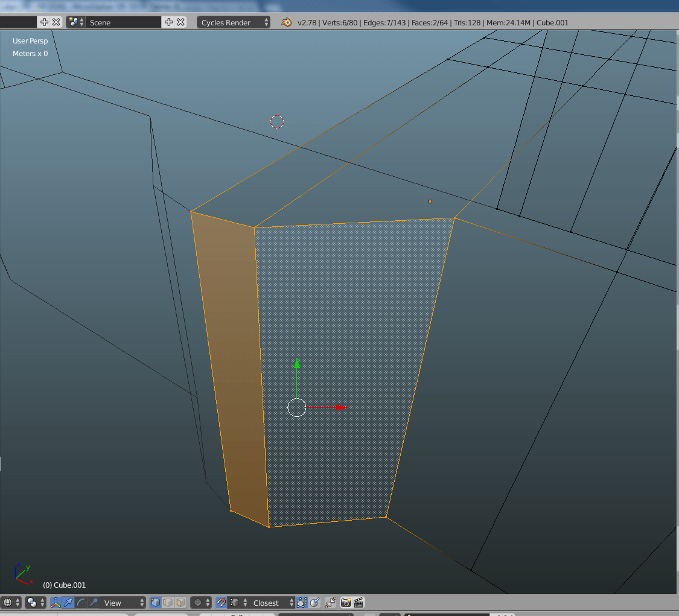Image resolution: width=679 pixels, height=616 pixels.
Task: Select the scale manipulator icon
Action: pyautogui.click(x=95, y=602)
